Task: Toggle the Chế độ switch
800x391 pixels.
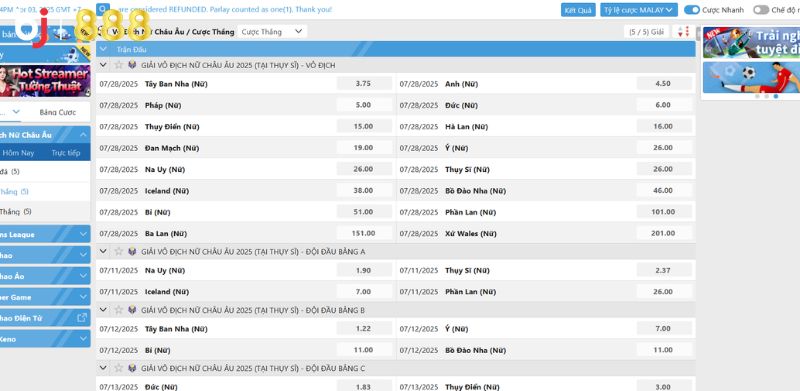Action: [x=761, y=10]
